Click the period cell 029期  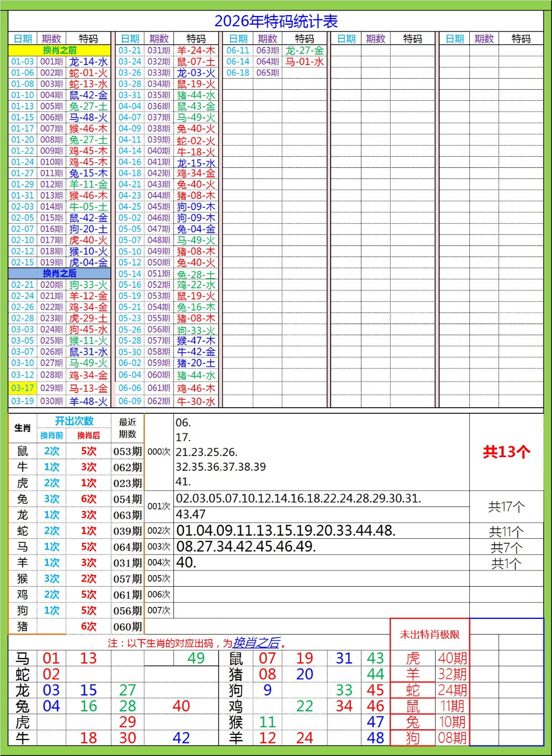pos(52,388)
